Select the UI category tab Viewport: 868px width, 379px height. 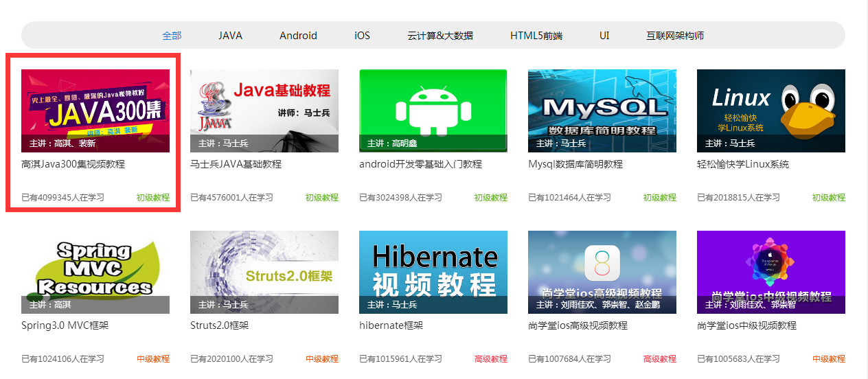pos(604,36)
